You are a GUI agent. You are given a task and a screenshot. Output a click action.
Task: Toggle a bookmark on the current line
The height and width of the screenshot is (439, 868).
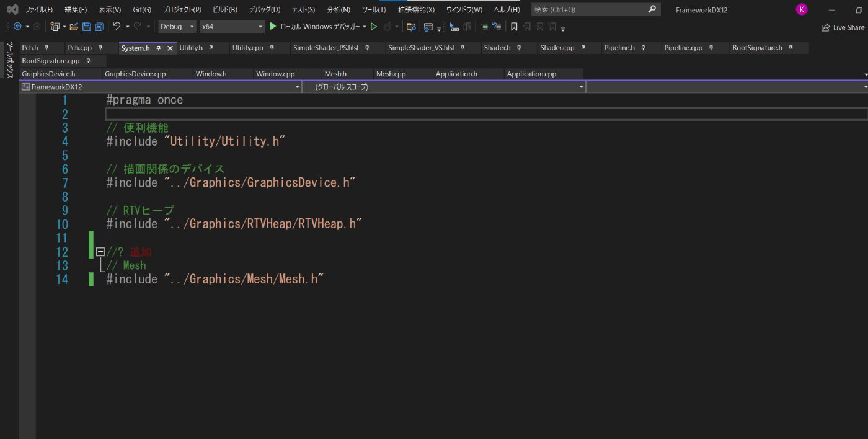(514, 27)
